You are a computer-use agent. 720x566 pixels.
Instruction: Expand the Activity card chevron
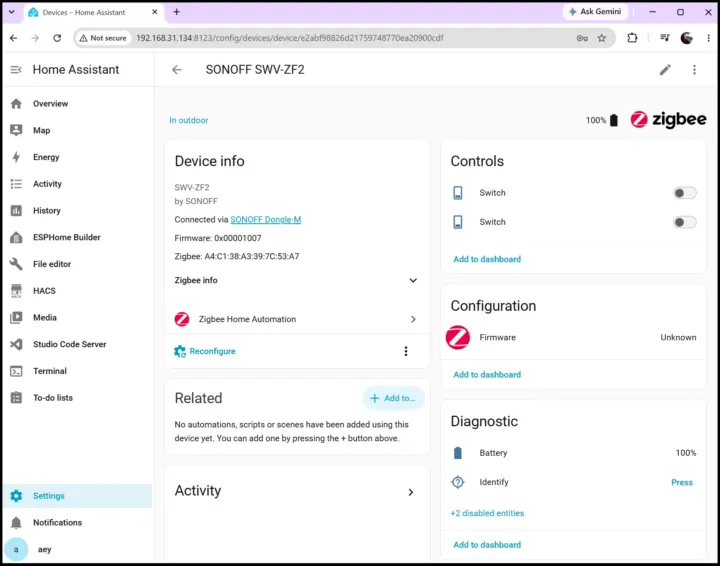click(411, 492)
